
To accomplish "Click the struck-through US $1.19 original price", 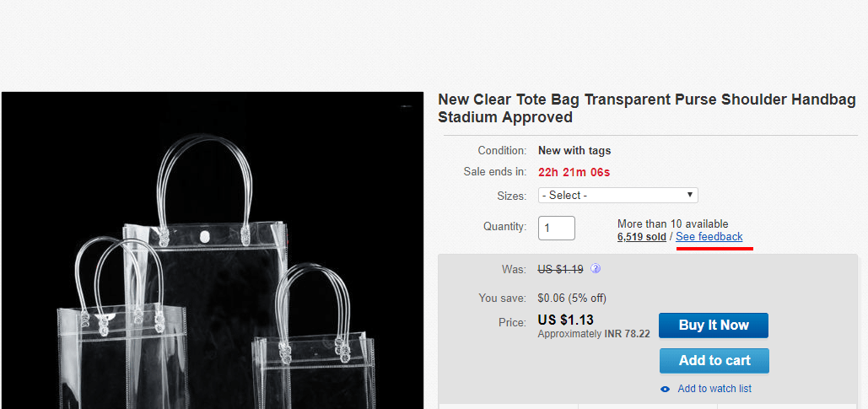I will click(x=560, y=270).
